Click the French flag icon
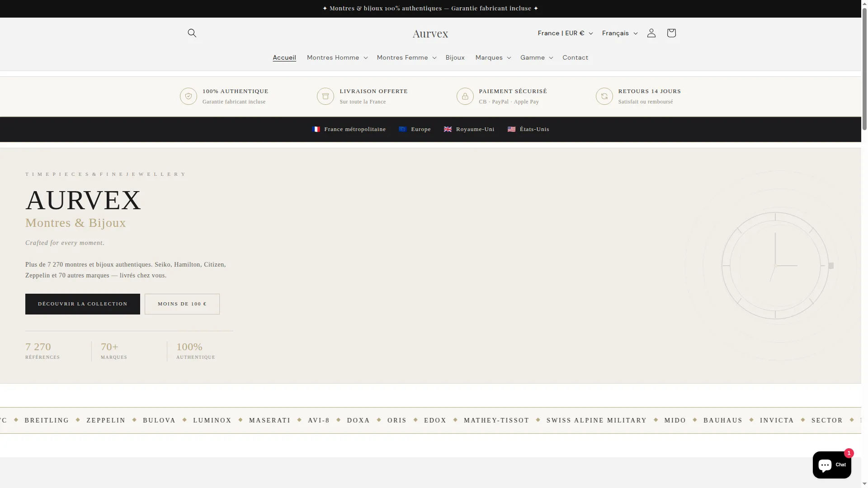This screenshot has width=868, height=488. pos(316,129)
